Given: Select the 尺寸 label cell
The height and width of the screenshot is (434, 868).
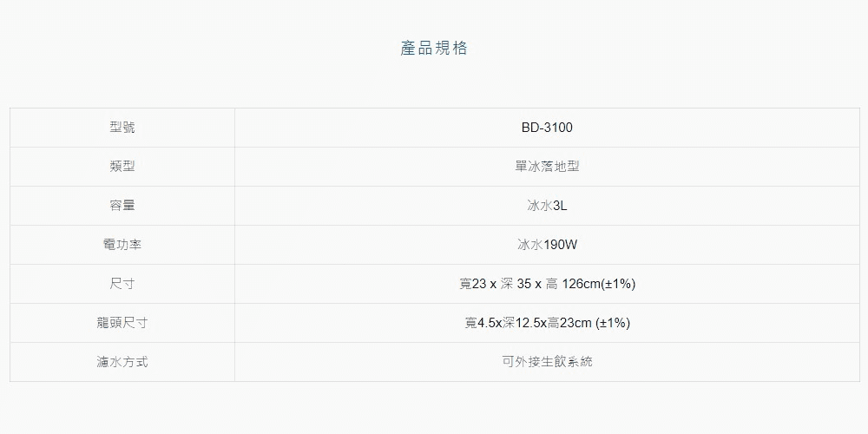Looking at the screenshot, I should 122,284.
